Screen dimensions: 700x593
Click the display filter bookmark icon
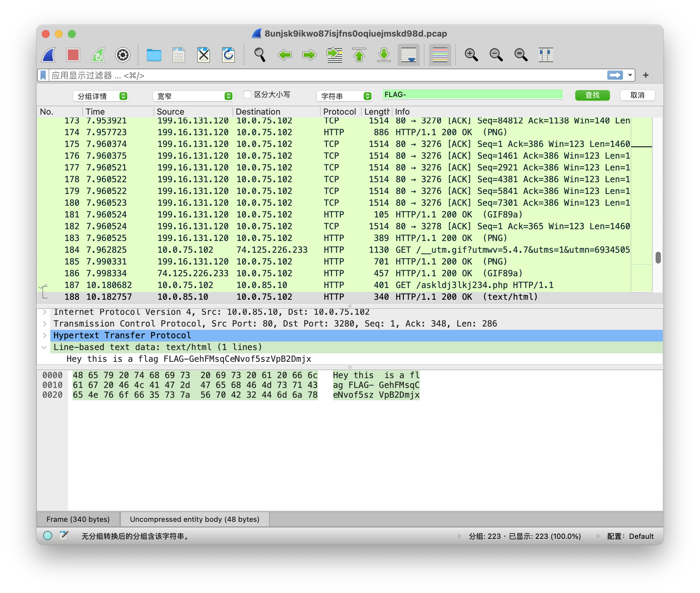tap(43, 75)
